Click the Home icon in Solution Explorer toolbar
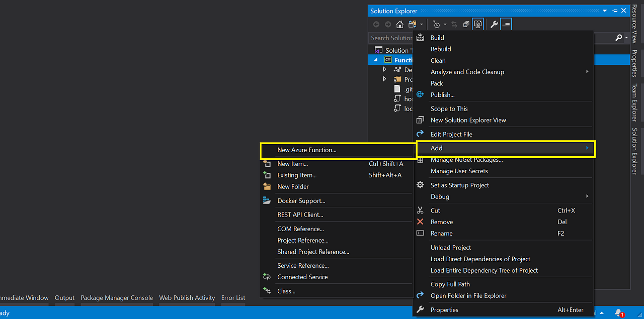Viewport: 644px width, 319px height. 399,24
